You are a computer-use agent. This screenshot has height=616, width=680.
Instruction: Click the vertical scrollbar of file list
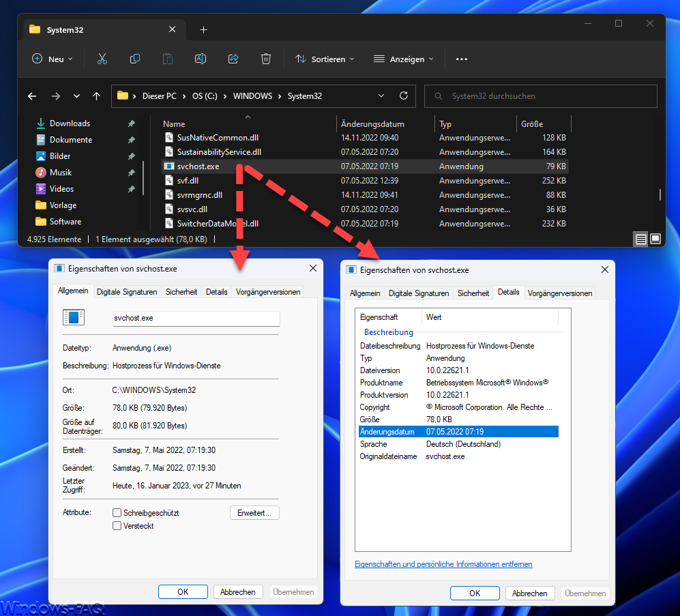660,194
